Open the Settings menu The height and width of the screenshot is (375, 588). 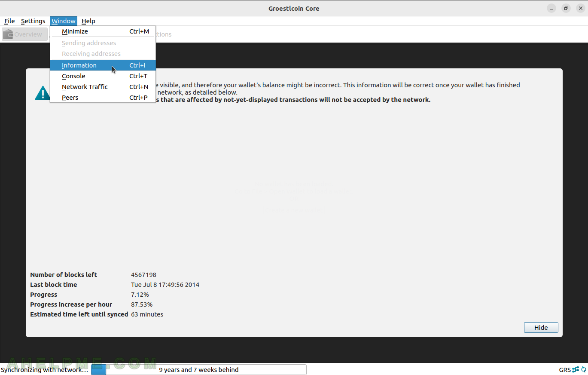click(x=33, y=21)
